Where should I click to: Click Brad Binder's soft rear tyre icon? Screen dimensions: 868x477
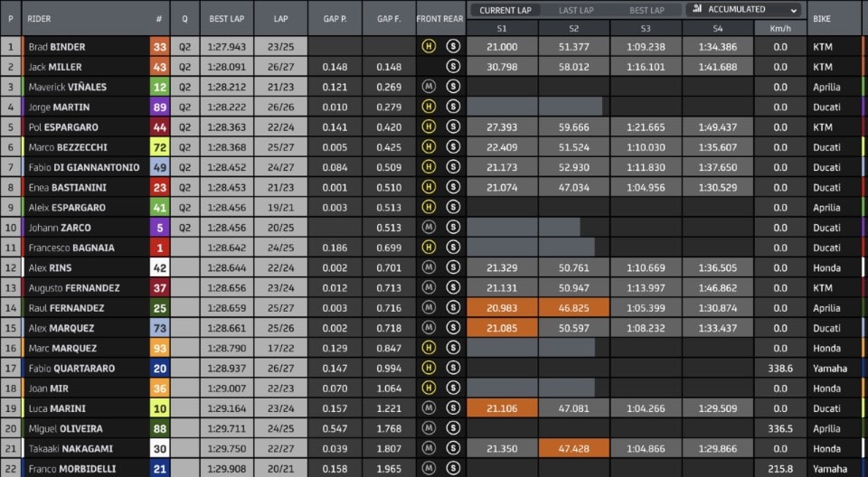click(453, 46)
